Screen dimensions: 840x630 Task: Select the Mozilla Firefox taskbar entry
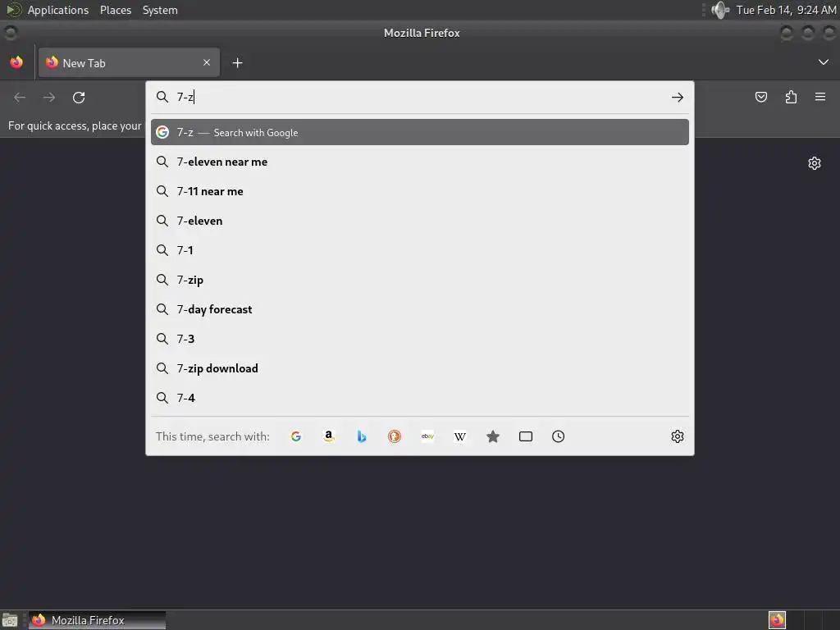[x=97, y=620]
